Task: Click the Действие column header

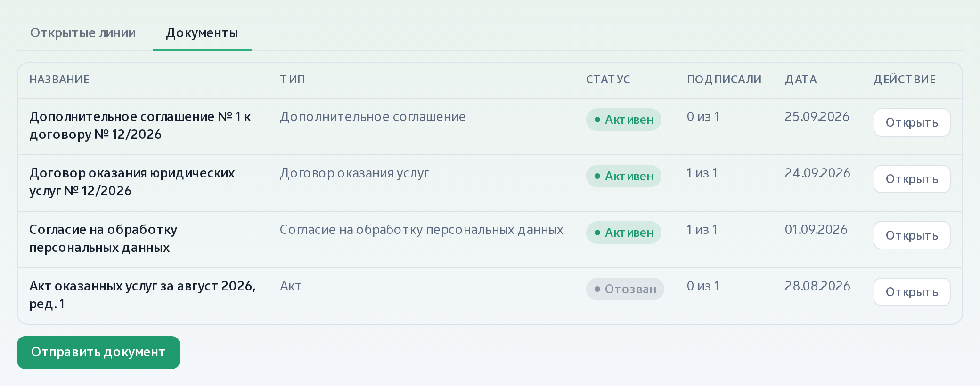Action: click(x=905, y=80)
